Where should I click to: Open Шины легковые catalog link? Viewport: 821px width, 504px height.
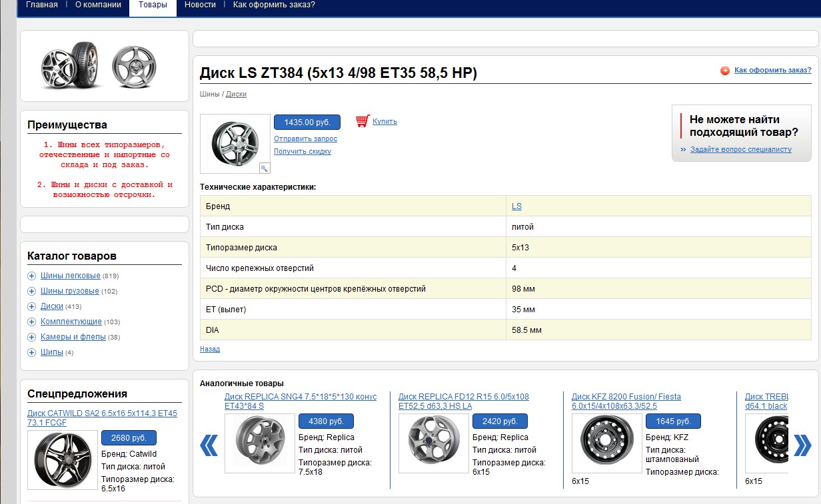click(71, 276)
